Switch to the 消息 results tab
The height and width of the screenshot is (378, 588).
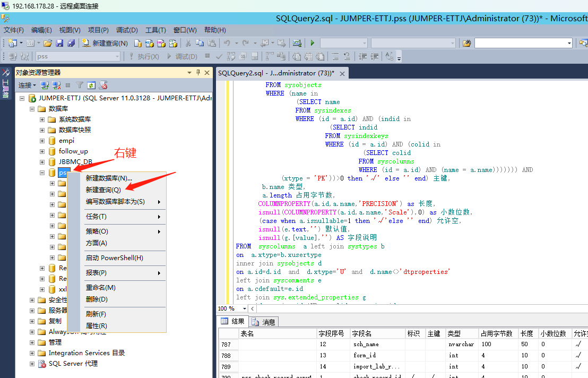[x=264, y=322]
